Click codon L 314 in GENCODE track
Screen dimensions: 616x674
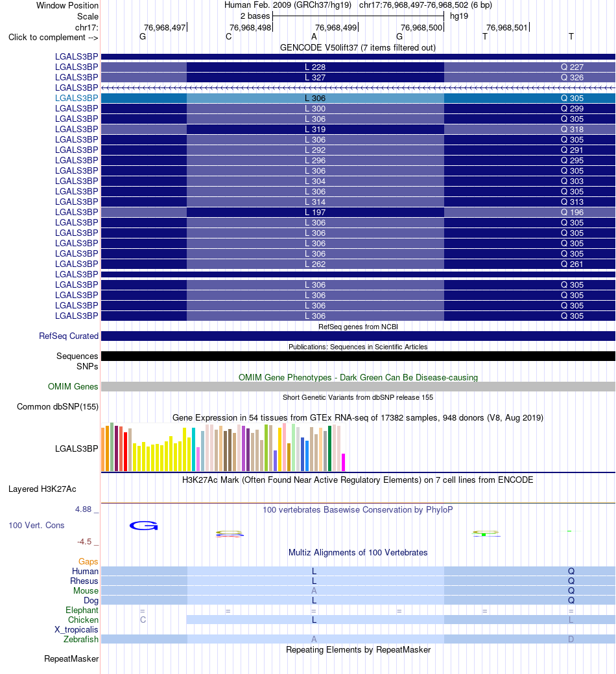tap(315, 202)
